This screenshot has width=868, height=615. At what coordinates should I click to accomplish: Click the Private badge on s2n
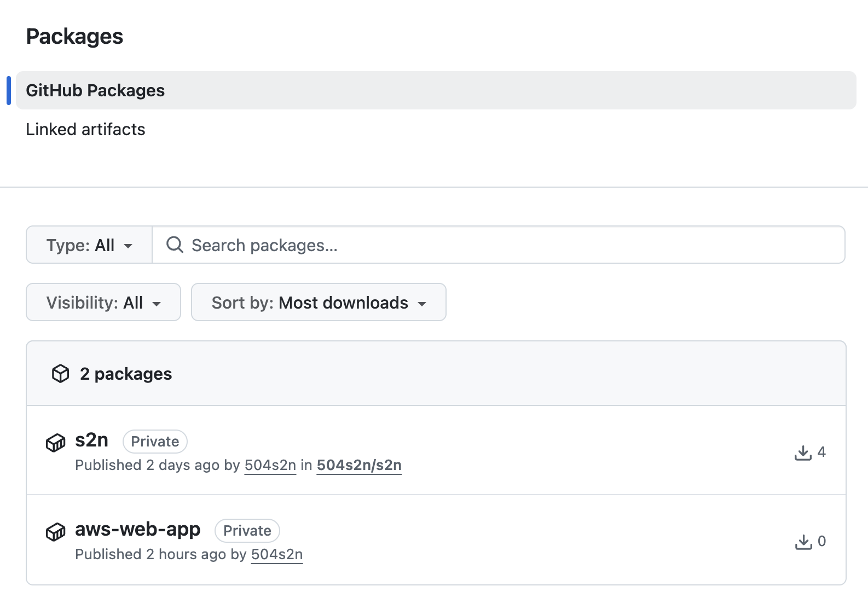(155, 442)
